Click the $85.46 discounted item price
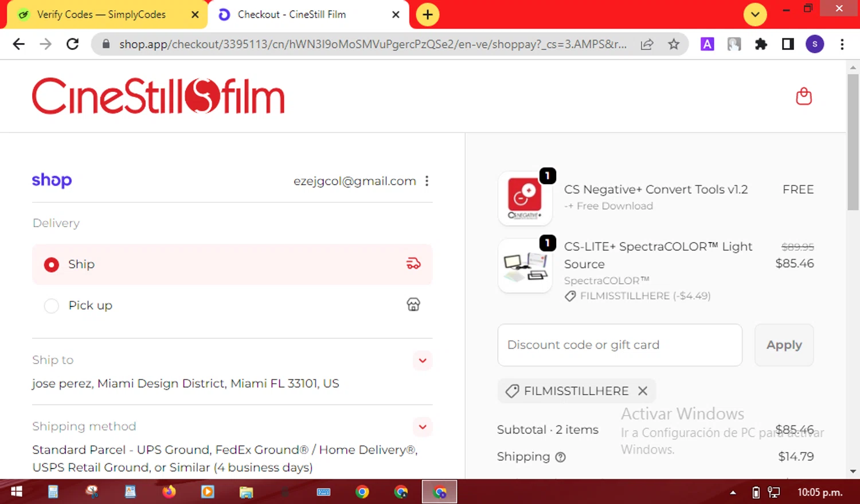 point(795,264)
